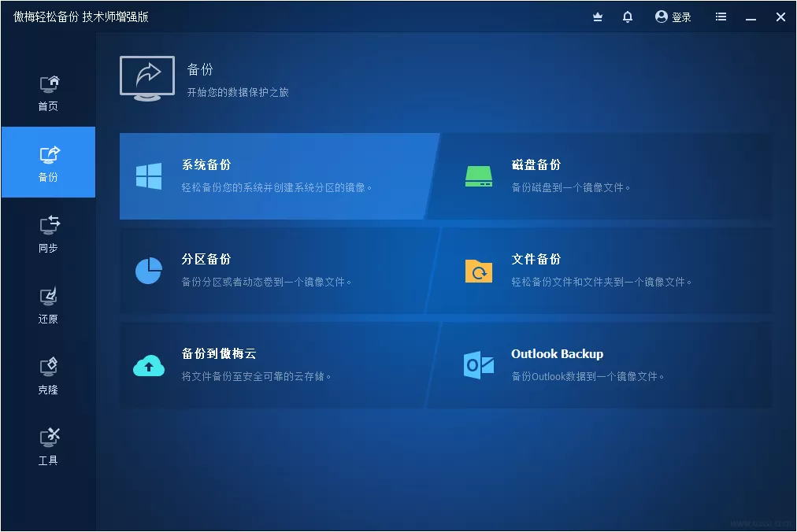Viewport: 797px width, 532px height.
Task: Open the 克隆 clone sidebar section
Action: [48, 375]
